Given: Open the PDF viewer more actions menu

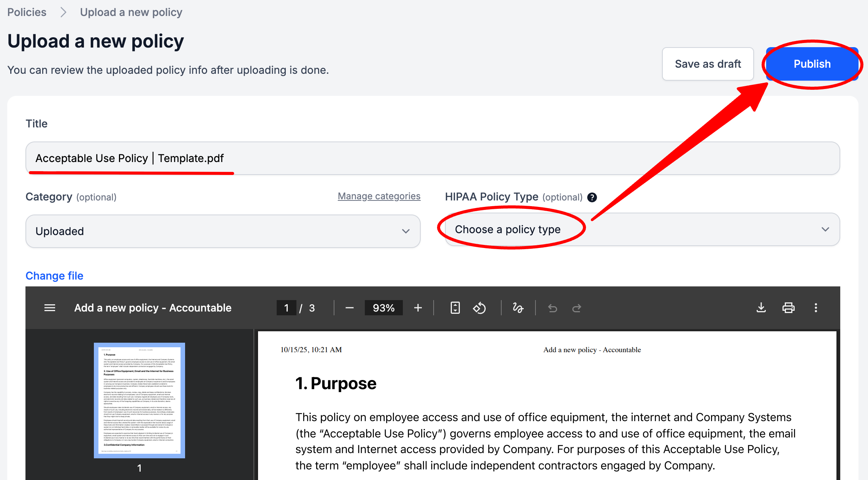Looking at the screenshot, I should tap(816, 308).
